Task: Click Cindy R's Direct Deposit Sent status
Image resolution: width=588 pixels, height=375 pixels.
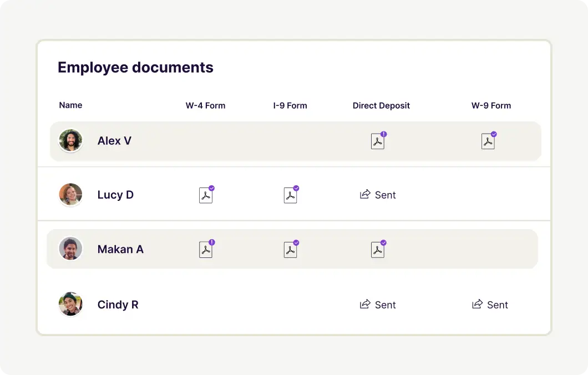Action: coord(378,305)
